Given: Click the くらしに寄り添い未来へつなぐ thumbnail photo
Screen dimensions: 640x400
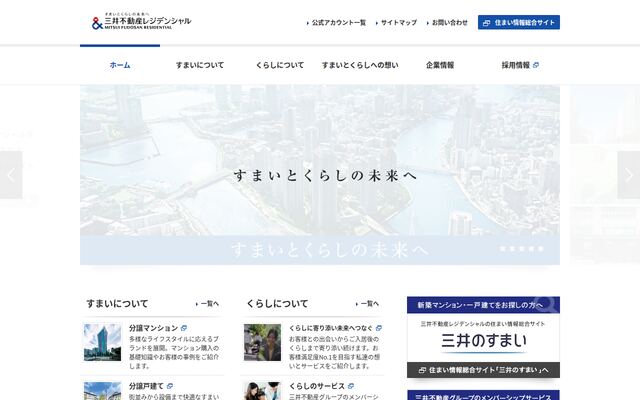Looking at the screenshot, I should tap(262, 342).
